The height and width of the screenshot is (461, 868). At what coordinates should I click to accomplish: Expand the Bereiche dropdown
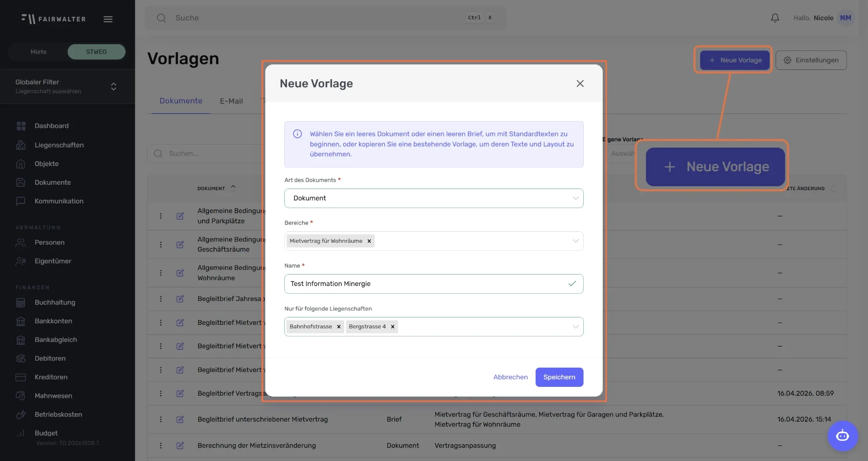click(x=576, y=241)
